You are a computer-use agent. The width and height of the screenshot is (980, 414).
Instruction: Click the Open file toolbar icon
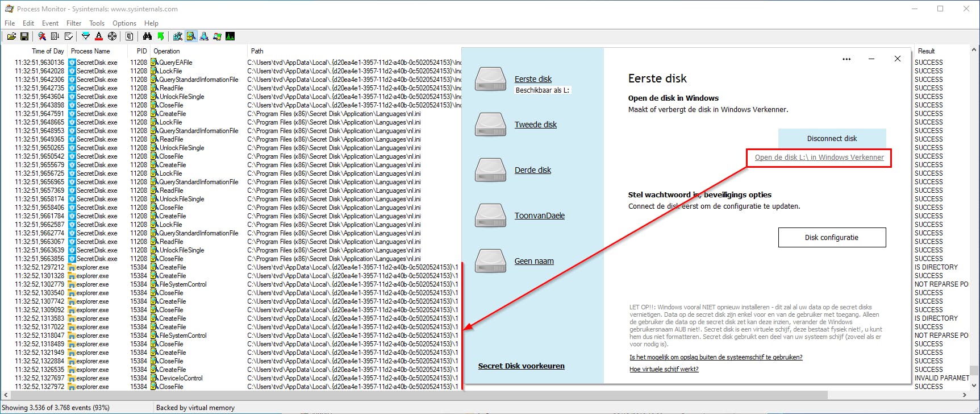pos(11,36)
